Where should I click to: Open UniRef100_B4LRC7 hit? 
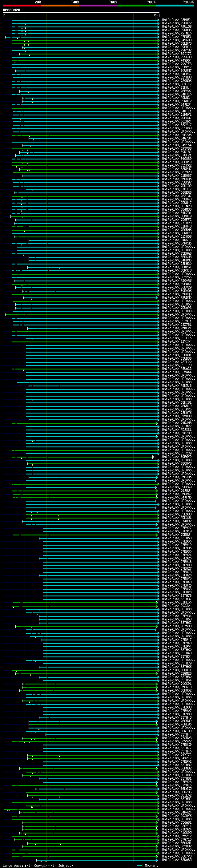click(177, 74)
